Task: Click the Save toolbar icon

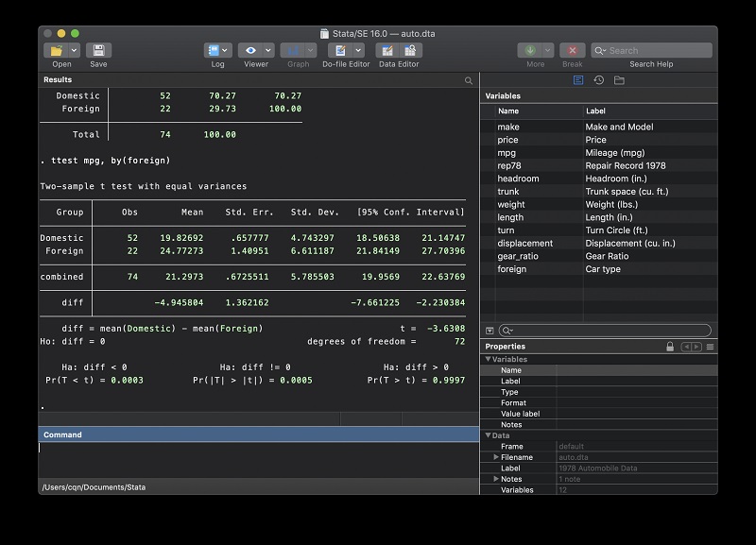Action: (x=98, y=50)
